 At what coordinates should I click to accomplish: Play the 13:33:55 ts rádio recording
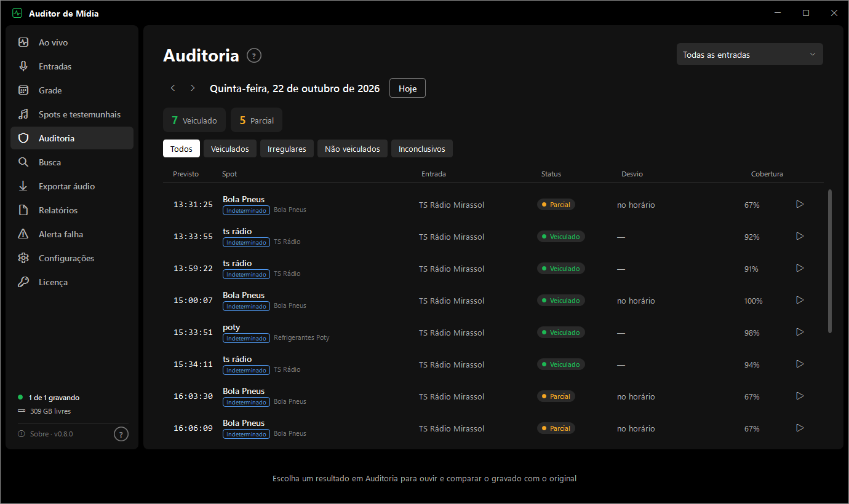tap(800, 236)
